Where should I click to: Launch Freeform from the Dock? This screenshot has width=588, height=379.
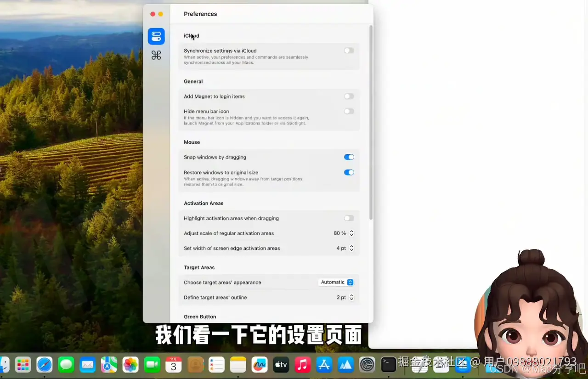(x=260, y=365)
